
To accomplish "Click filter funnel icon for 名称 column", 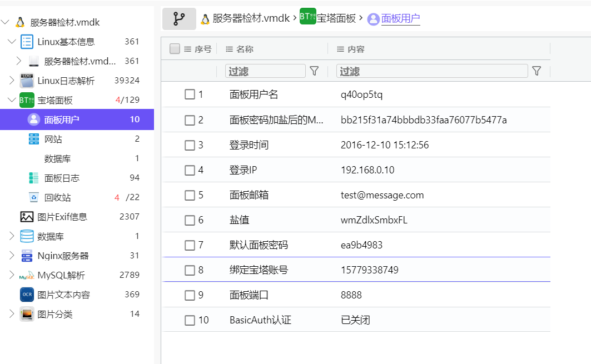I will (x=314, y=71).
